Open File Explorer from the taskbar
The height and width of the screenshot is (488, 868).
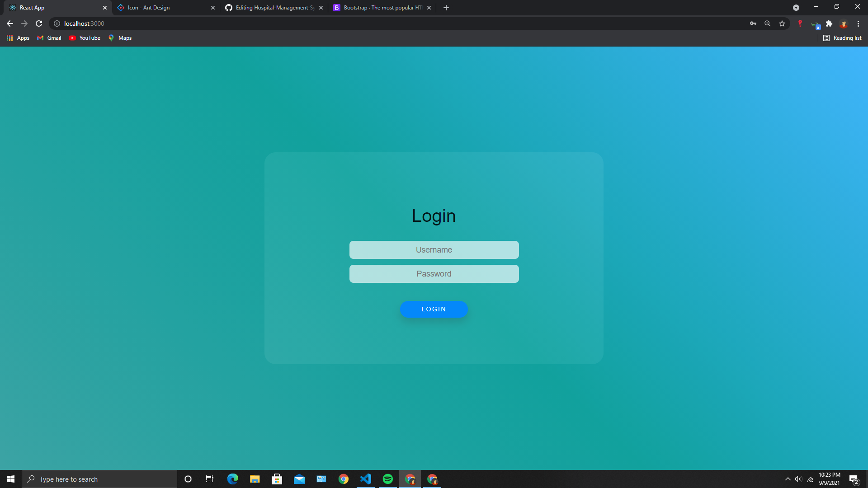(x=255, y=479)
